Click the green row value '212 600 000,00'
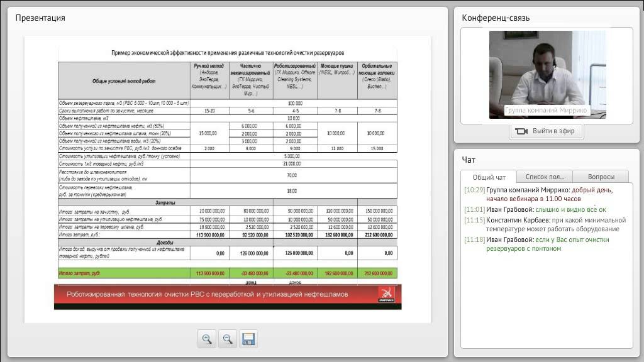This screenshot has width=644, height=362. tap(378, 273)
